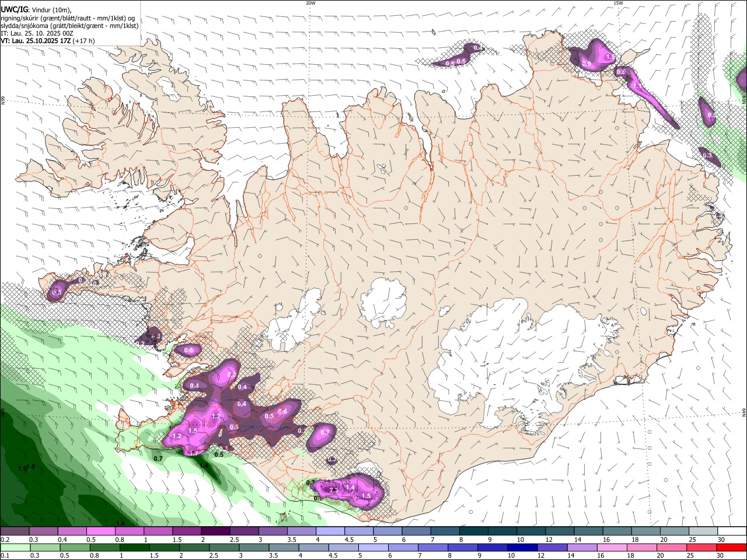Click upper legend light grey swatch 25–30
Image resolution: width=747 pixels, height=560 pixels.
[x=703, y=531]
